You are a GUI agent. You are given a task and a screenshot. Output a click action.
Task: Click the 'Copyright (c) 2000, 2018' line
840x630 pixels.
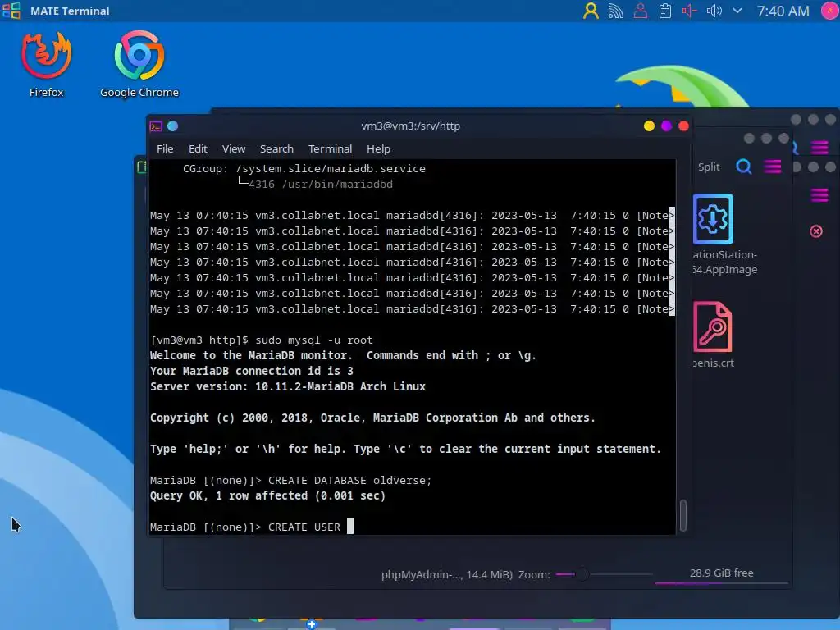(x=372, y=418)
